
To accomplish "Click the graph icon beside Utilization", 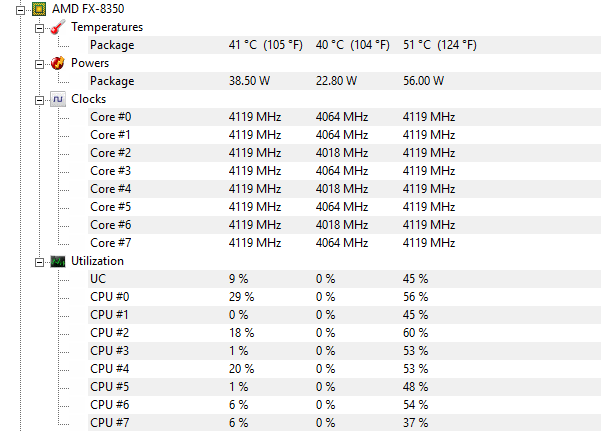I will pos(58,262).
